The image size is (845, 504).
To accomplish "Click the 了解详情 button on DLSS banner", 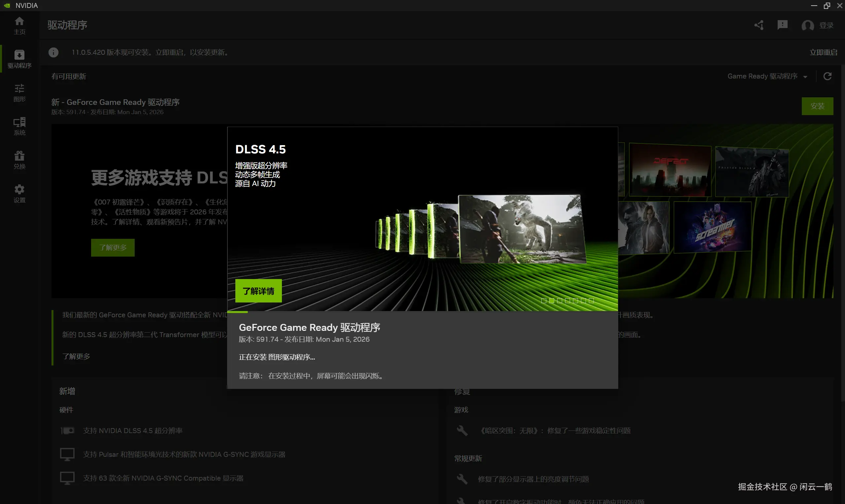I will (258, 291).
